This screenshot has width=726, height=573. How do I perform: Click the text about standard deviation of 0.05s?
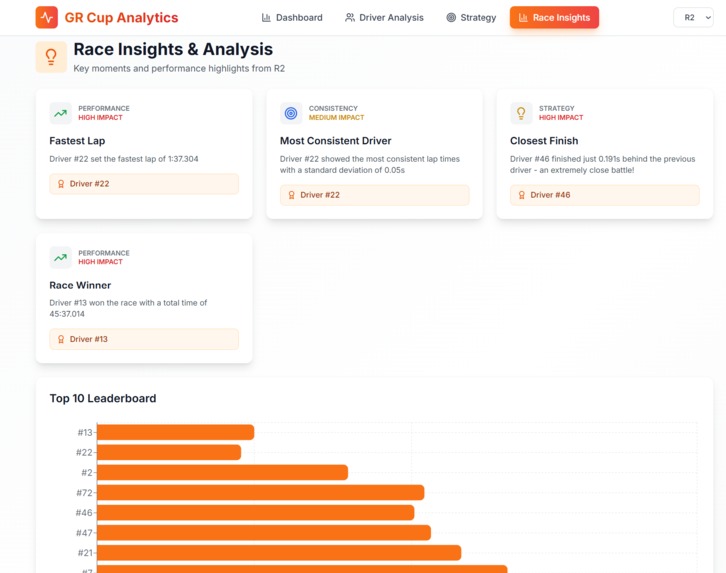(x=369, y=164)
